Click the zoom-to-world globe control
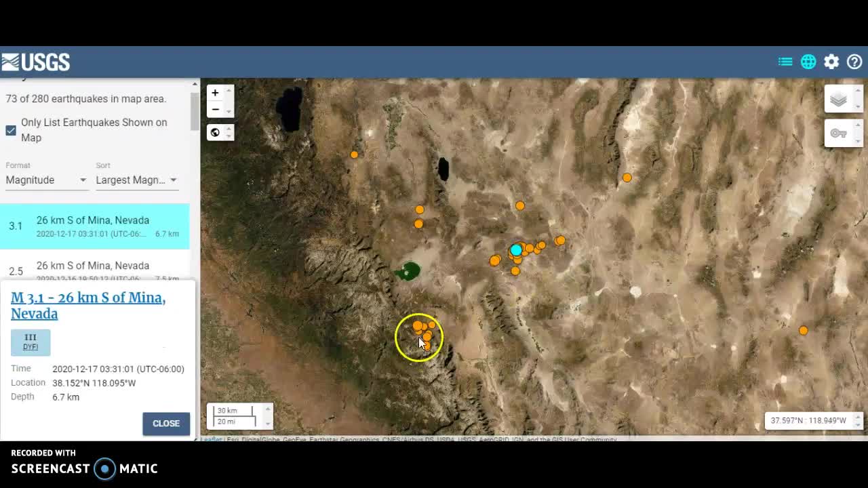Viewport: 868px width, 488px height. pyautogui.click(x=215, y=132)
